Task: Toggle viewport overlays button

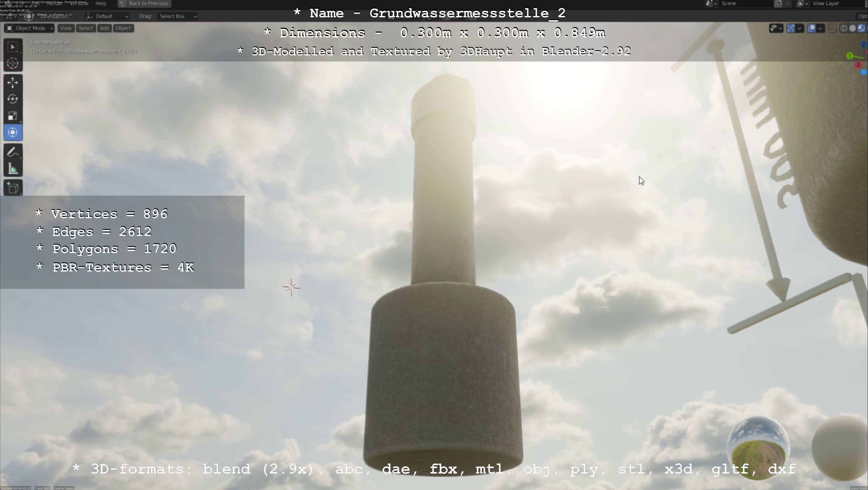Action: (811, 28)
